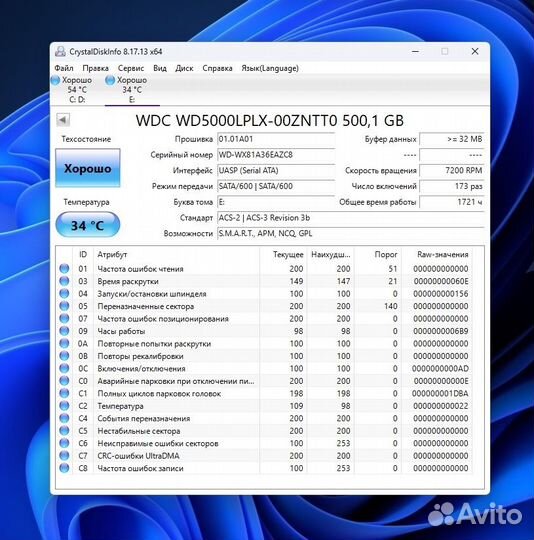
Task: Open the Справка menu
Action: (217, 68)
